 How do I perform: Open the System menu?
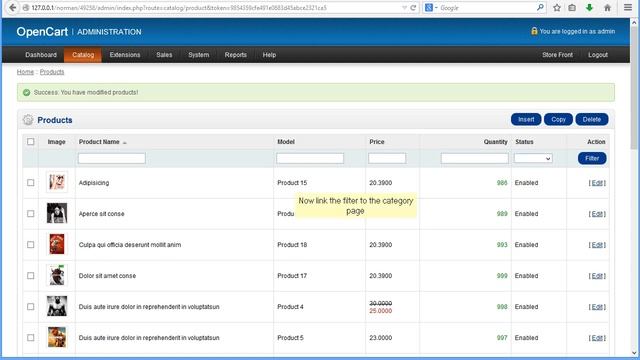[199, 55]
